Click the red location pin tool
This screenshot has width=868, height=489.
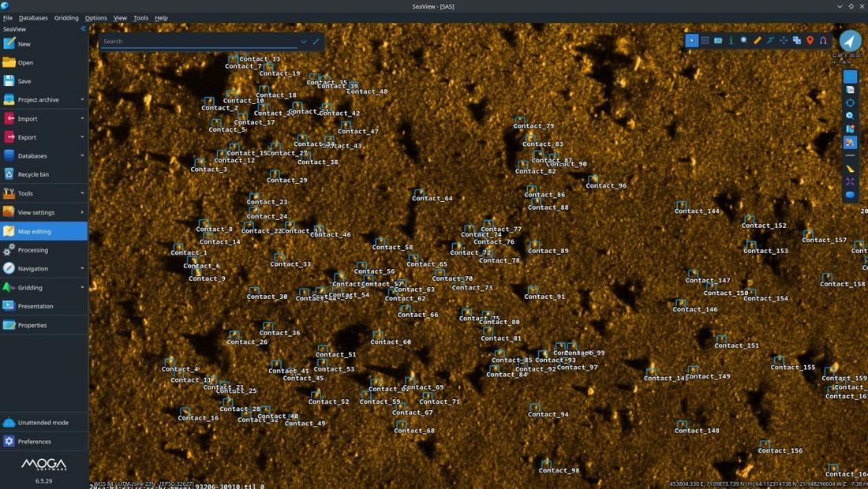[x=810, y=40]
